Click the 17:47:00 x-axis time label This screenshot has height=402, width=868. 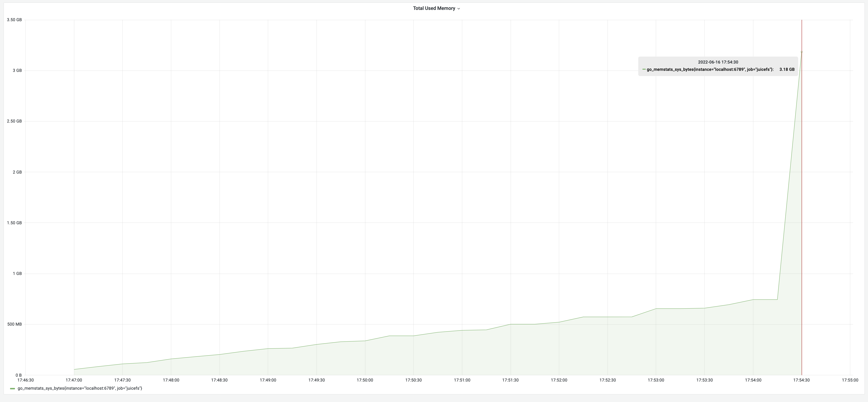pyautogui.click(x=74, y=380)
